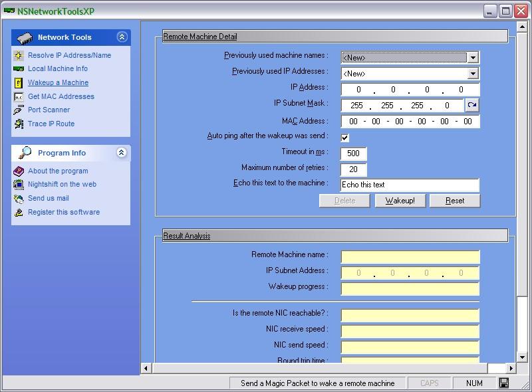Maximize the NSNetworkToolsXP window
This screenshot has width=532, height=392.
click(x=505, y=11)
